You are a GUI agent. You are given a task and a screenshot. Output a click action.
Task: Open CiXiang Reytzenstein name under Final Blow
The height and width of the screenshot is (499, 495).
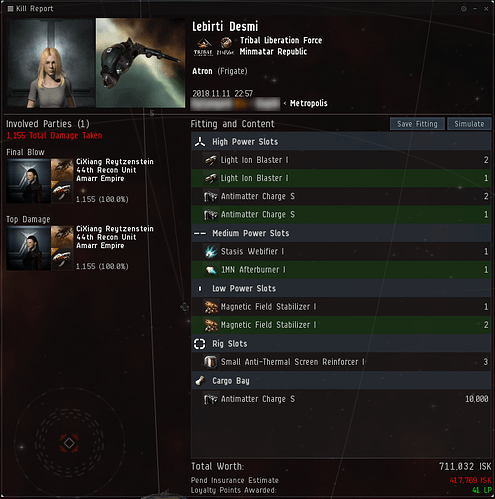point(115,162)
